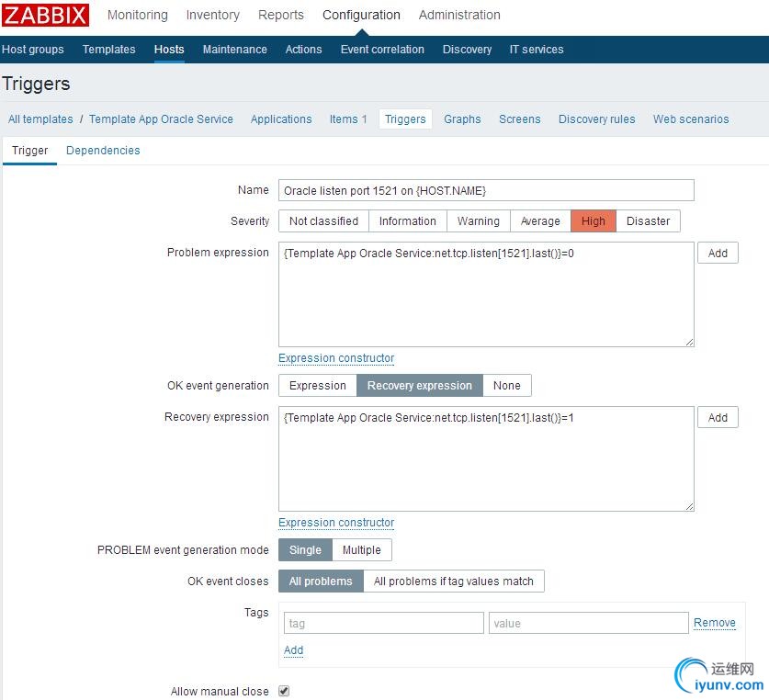Set severity to Average
Image resolution: width=769 pixels, height=700 pixels.
pos(540,221)
